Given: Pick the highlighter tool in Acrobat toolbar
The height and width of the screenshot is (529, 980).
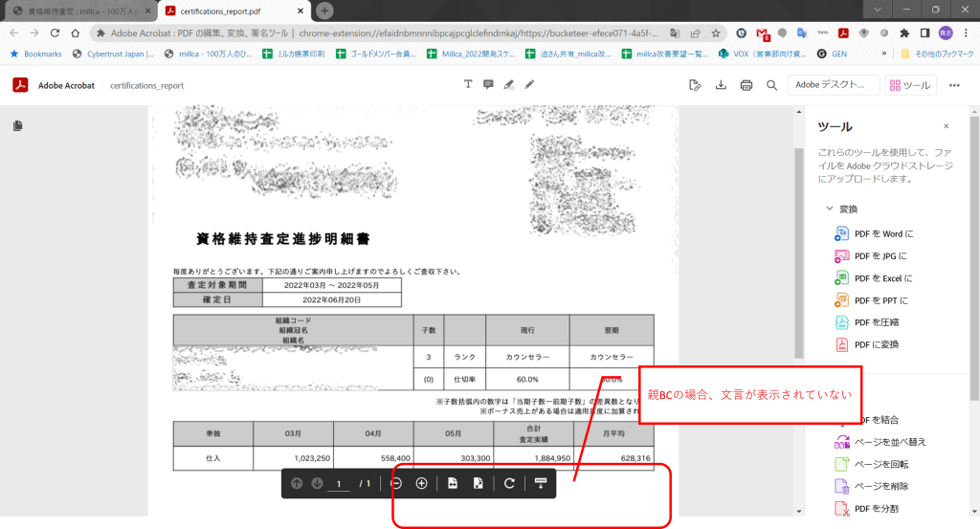Looking at the screenshot, I should [509, 85].
